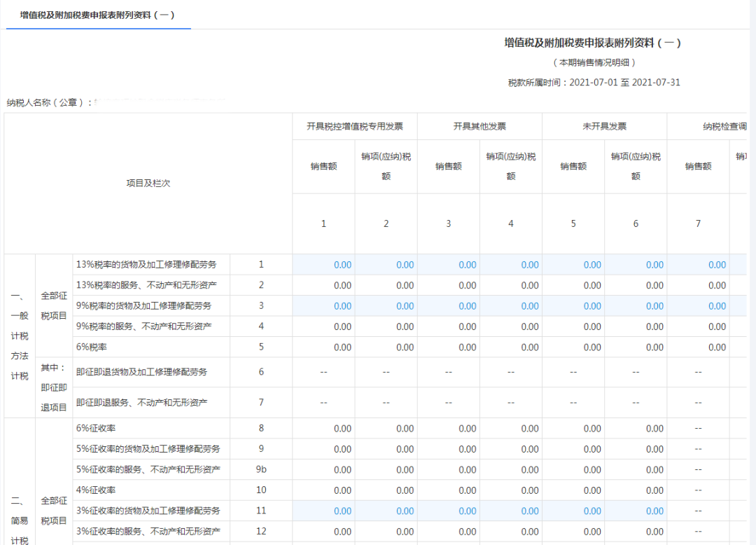Click the 13%税率的货物及加工修理修配劳务 special-invoice sales amount cell
Screen dimensions: 756x545
pos(323,265)
